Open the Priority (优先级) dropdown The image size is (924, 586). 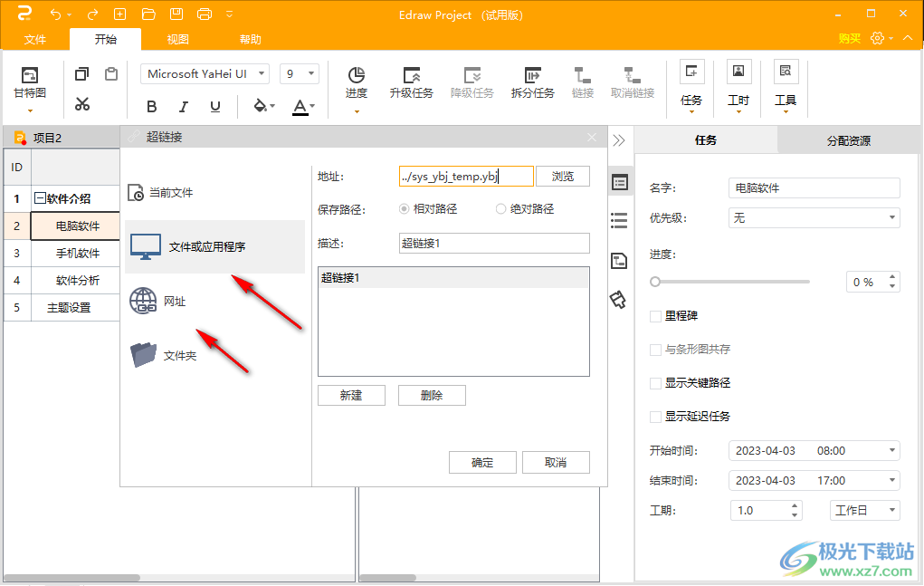tap(892, 218)
